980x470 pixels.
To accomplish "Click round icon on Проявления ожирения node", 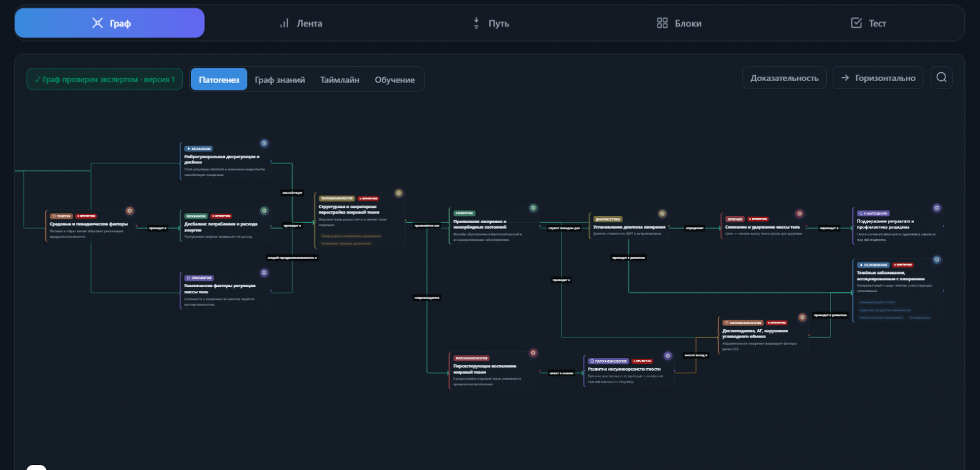I will click(x=533, y=208).
